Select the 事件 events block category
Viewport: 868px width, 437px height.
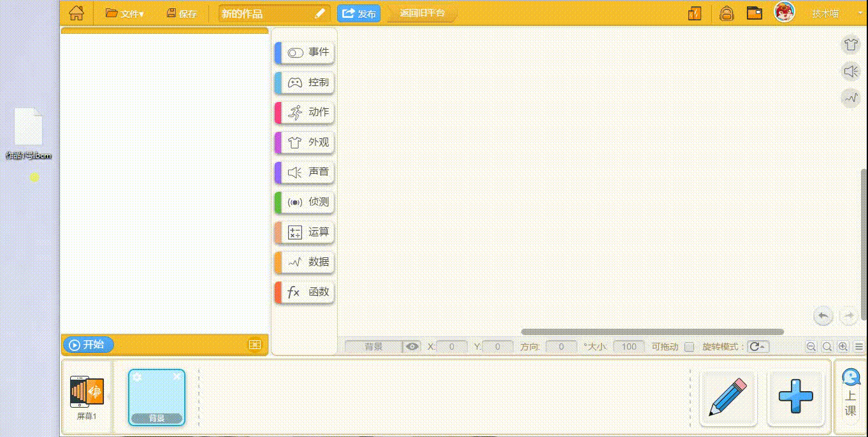point(305,52)
